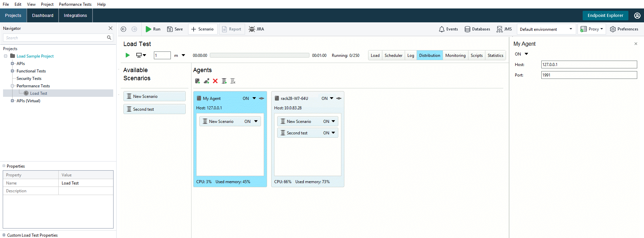Click the Run button in the toolbar
The width and height of the screenshot is (644, 238).
153,29
